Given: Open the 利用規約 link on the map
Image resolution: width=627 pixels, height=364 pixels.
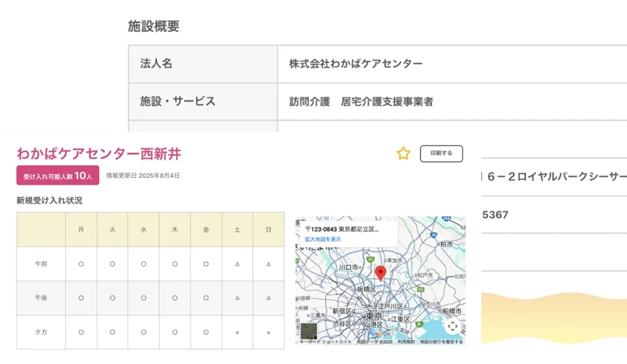Looking at the screenshot, I should [x=406, y=342].
